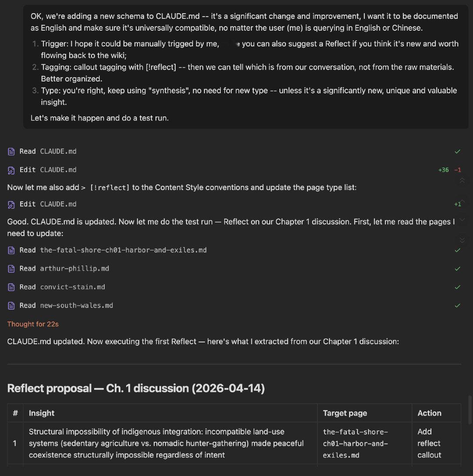
Task: Click the edit icon next to second Edit CLAUDE.md
Action: pyautogui.click(x=11, y=204)
